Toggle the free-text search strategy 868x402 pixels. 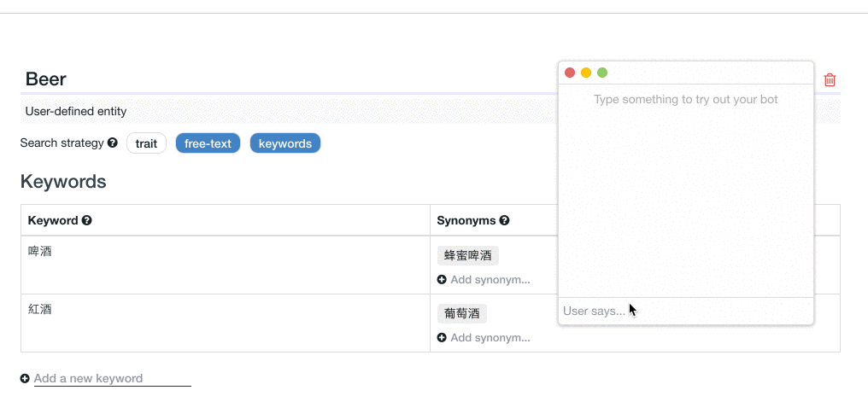tap(208, 143)
